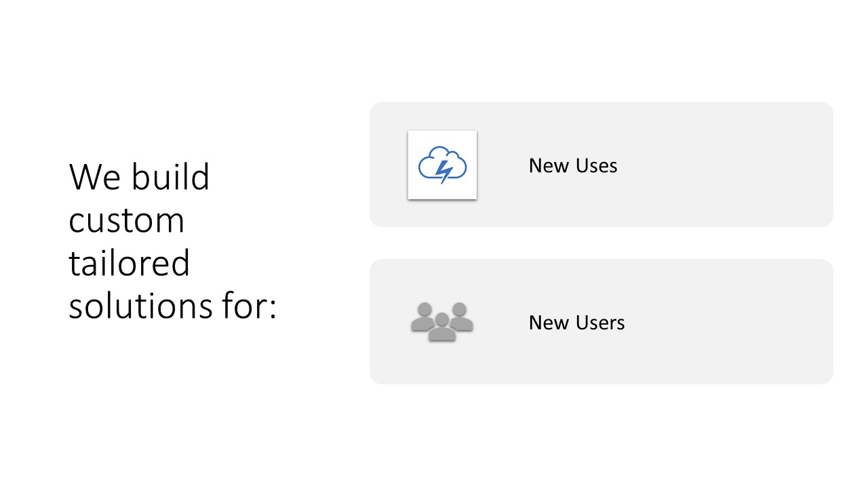Click the left person in the group icon

[425, 317]
